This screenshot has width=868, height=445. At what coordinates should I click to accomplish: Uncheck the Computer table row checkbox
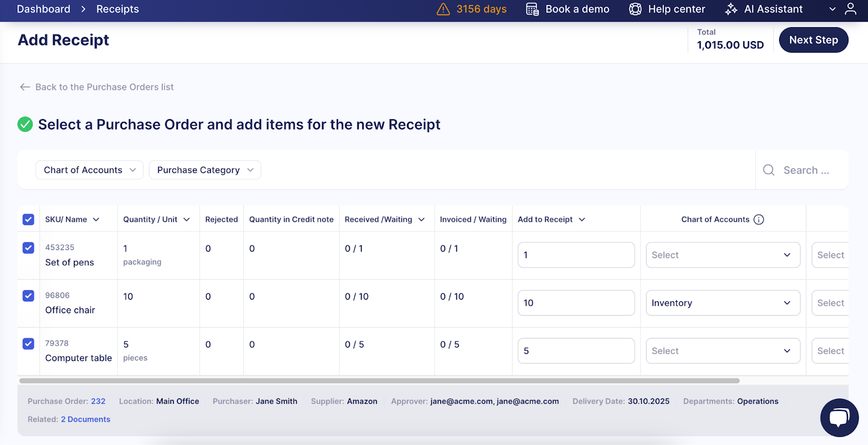point(28,344)
